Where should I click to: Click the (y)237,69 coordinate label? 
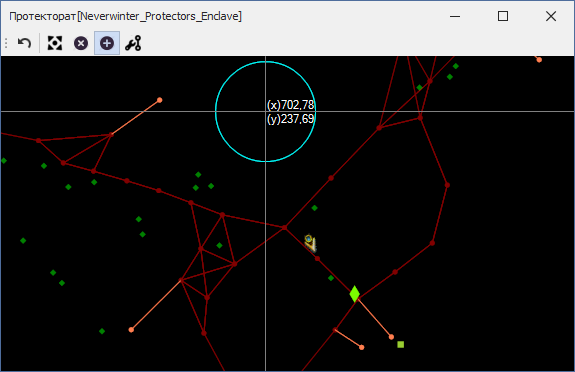click(291, 118)
